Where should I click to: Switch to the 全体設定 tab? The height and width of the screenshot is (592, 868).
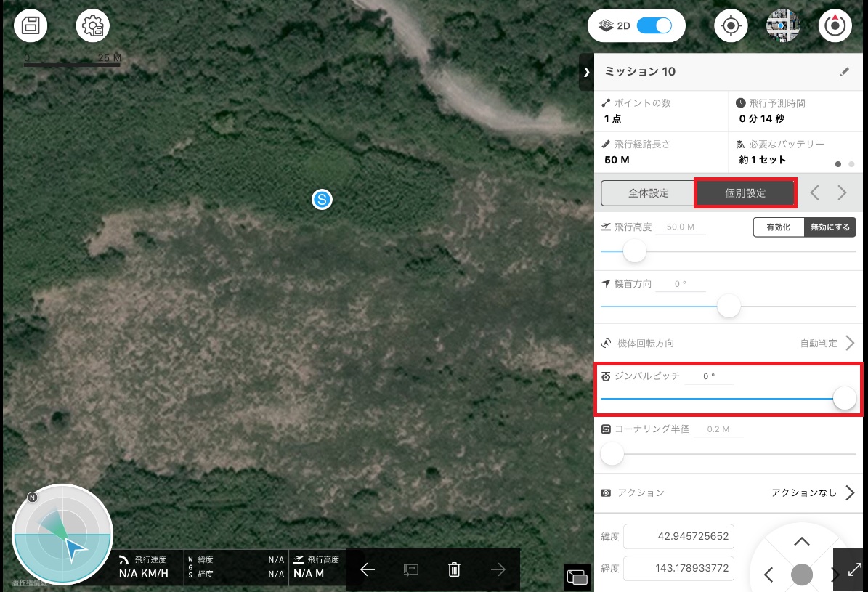648,193
